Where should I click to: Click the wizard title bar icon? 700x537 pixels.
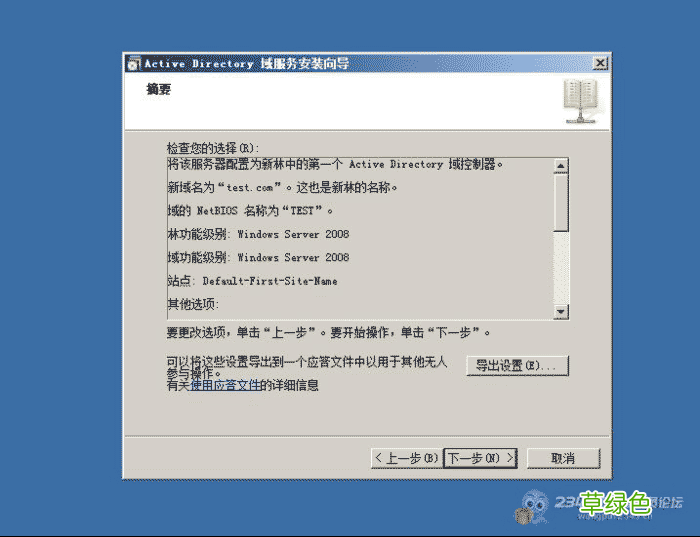(x=133, y=64)
